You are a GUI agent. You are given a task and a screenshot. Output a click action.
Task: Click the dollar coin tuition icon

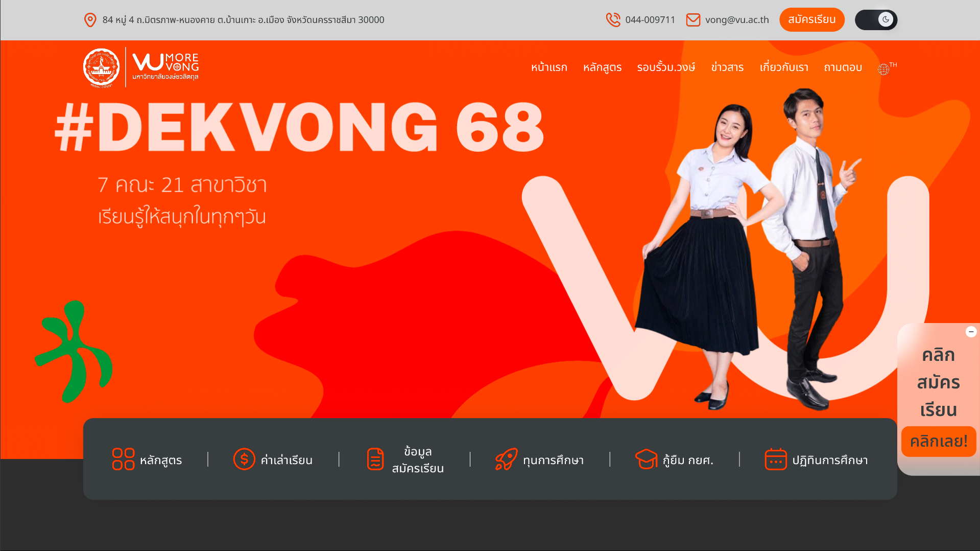point(244,459)
